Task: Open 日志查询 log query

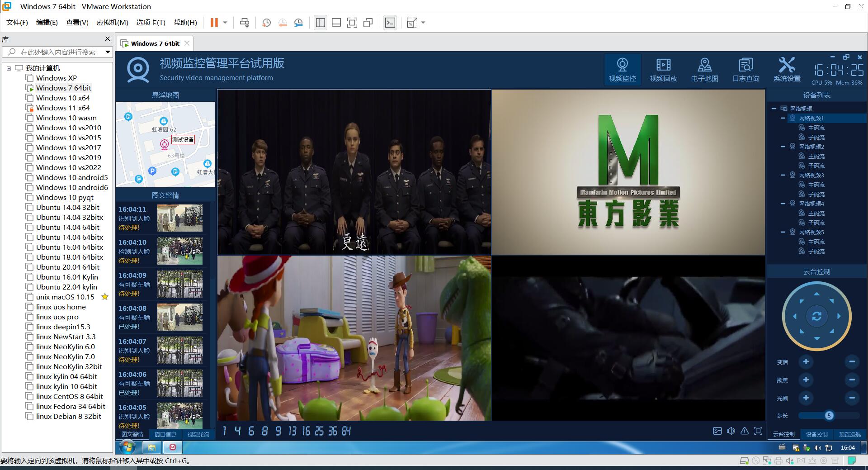Action: click(x=745, y=70)
